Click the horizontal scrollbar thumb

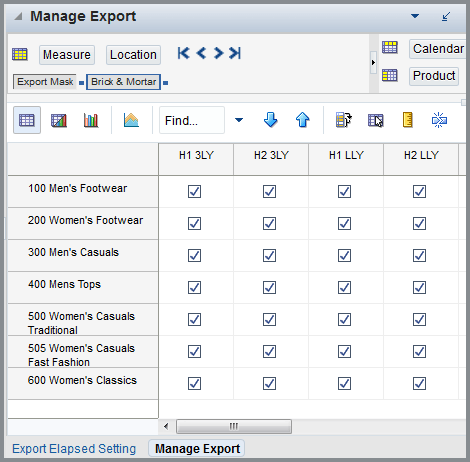234,426
